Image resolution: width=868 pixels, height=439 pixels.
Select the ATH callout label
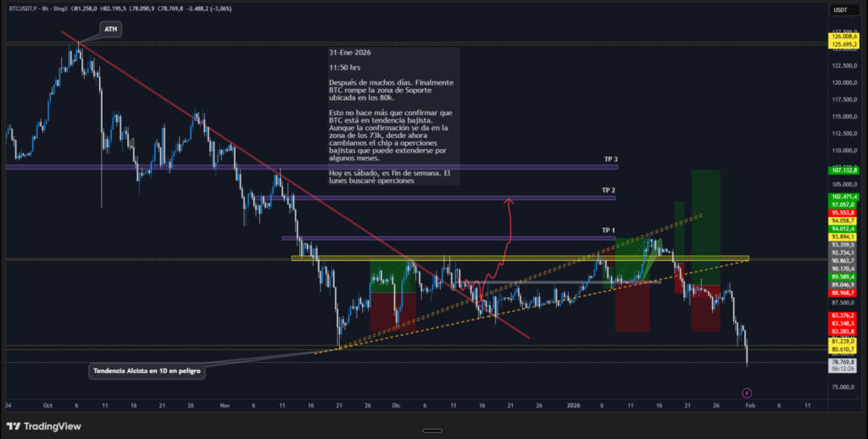(x=110, y=30)
